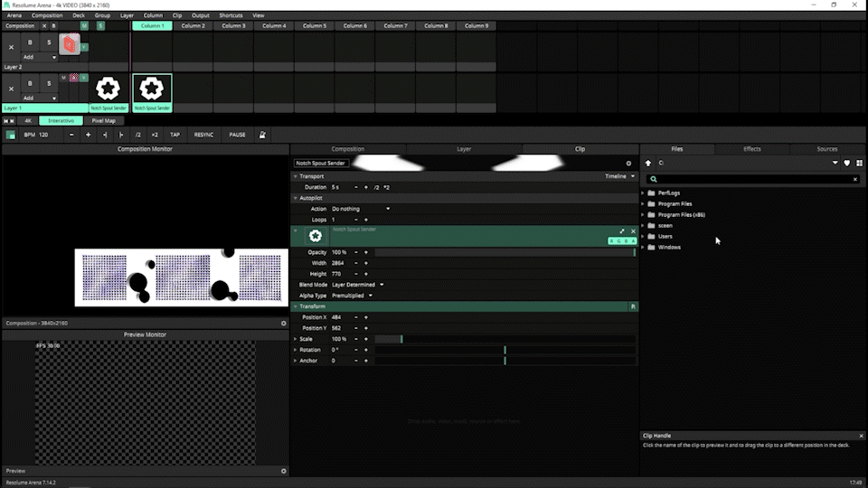
Task: Click the magnifier search icon in Files
Action: pyautogui.click(x=653, y=179)
